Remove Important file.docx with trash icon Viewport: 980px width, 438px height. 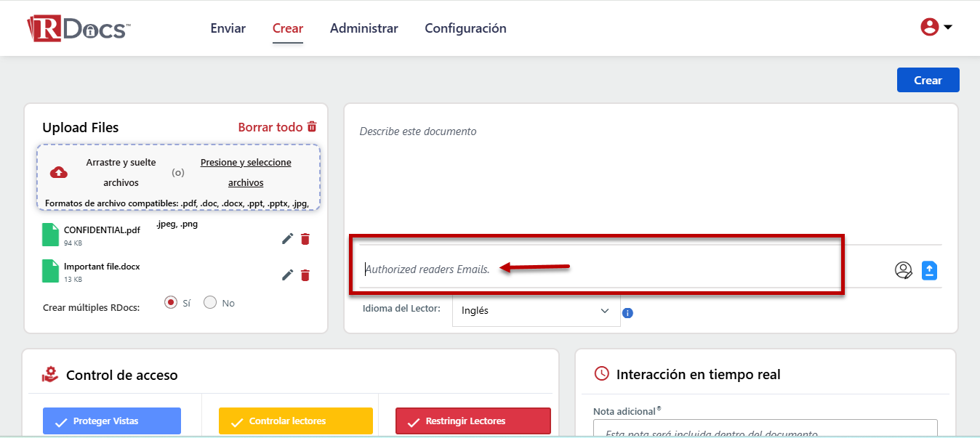305,275
